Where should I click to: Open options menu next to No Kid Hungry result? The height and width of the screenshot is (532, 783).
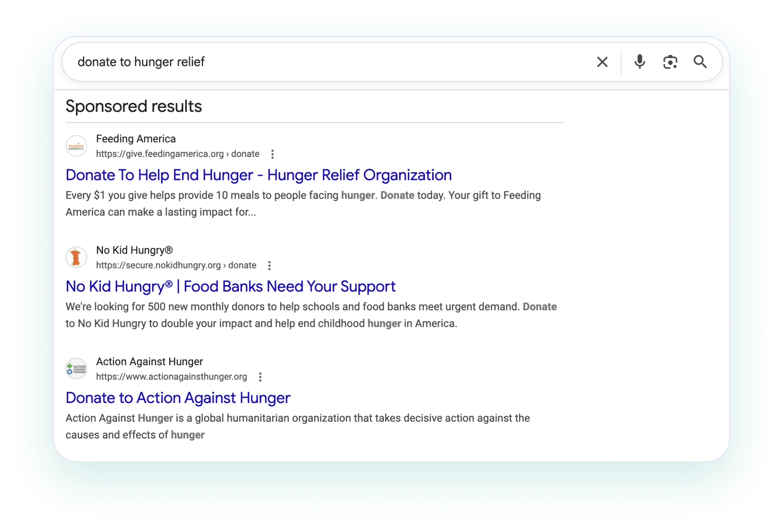269,265
